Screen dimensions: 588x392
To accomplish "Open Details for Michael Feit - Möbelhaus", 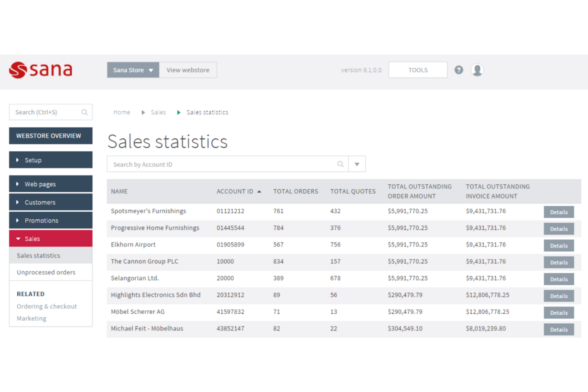I will [559, 330].
